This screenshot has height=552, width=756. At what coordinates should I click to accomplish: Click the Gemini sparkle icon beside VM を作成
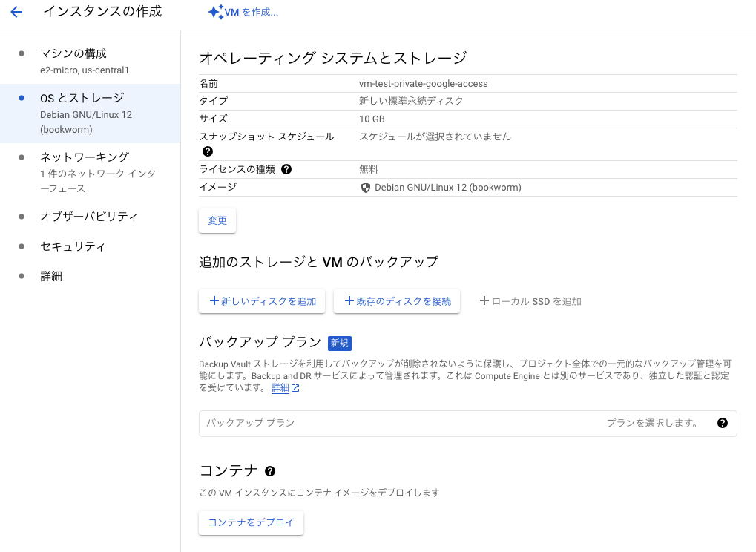(215, 12)
